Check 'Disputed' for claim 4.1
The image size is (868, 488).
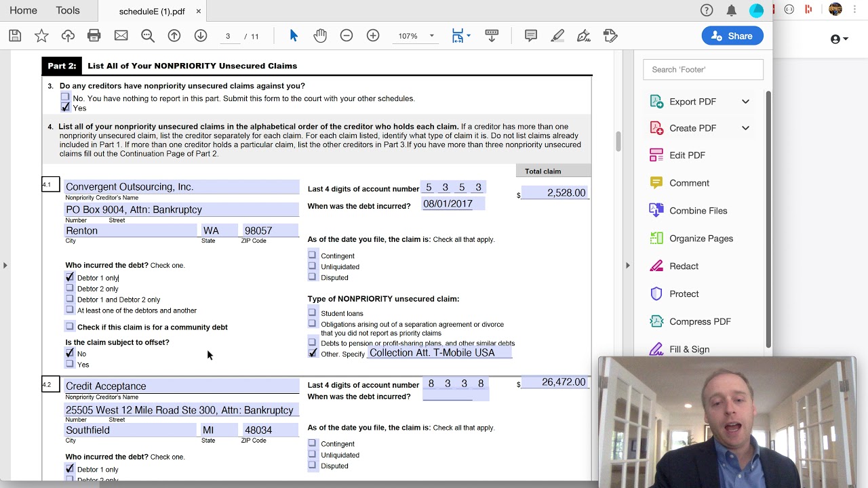click(x=312, y=277)
